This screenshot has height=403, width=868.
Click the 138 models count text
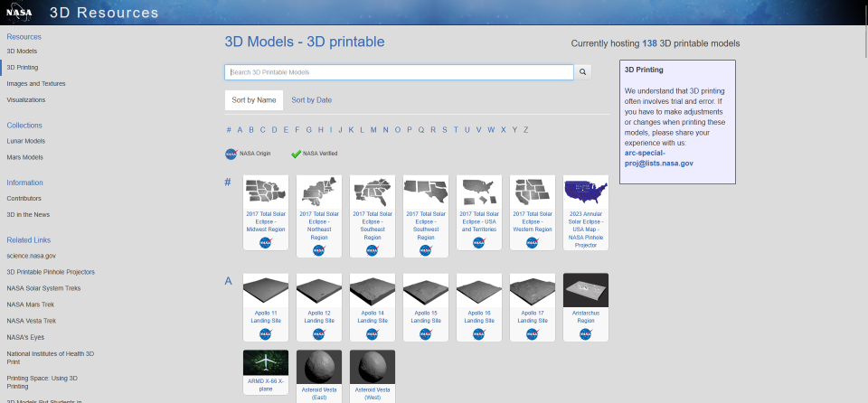(x=649, y=43)
